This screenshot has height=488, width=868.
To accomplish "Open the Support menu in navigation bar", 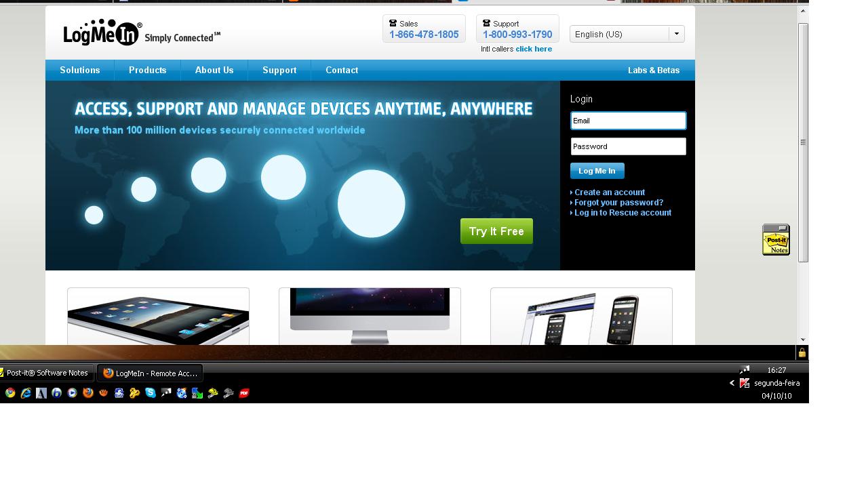I will (x=279, y=70).
